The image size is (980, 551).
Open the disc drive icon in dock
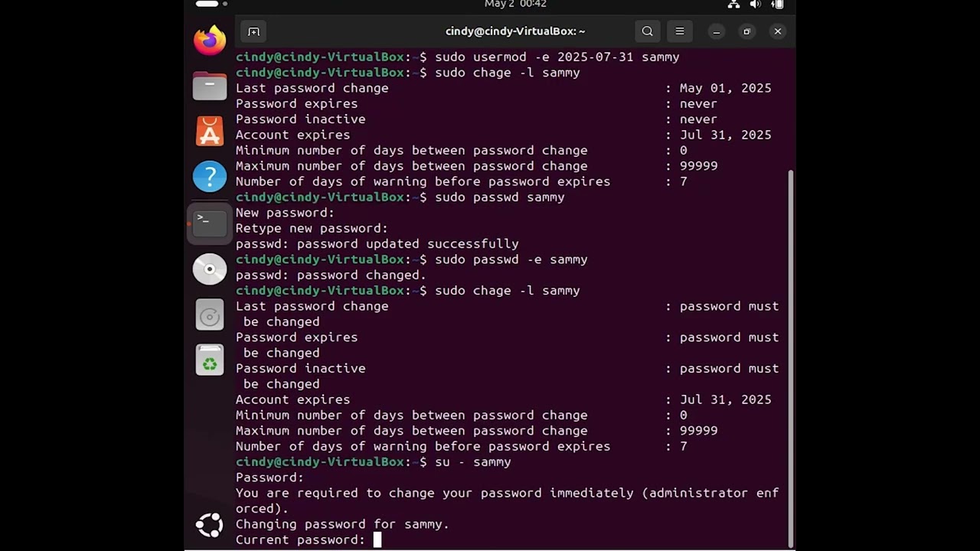pos(209,269)
